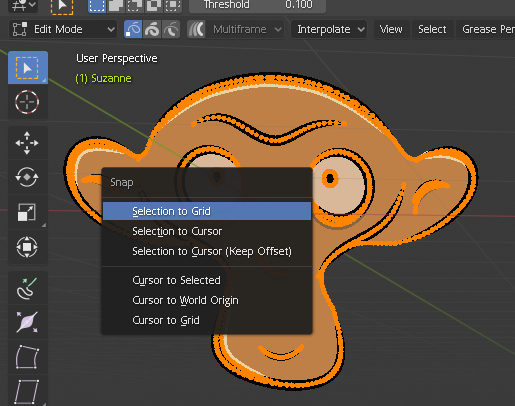The image size is (515, 406).
Task: Choose Selection to Cursor
Action: 207,231
